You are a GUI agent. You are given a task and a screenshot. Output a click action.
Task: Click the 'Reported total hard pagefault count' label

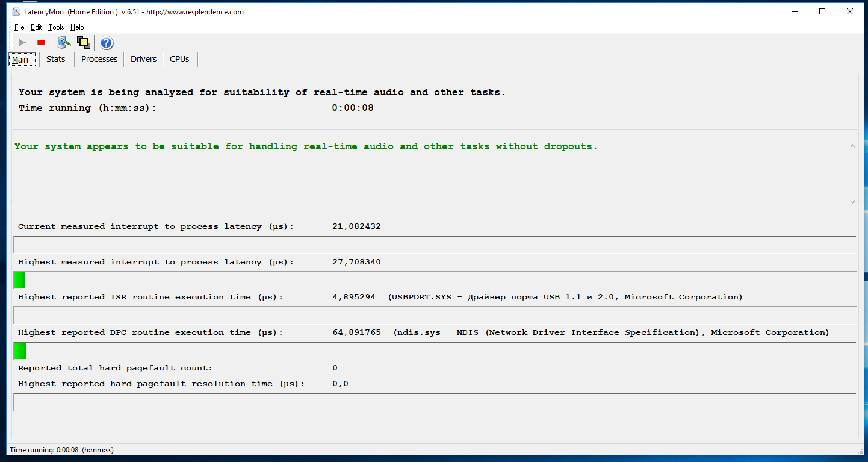point(115,368)
